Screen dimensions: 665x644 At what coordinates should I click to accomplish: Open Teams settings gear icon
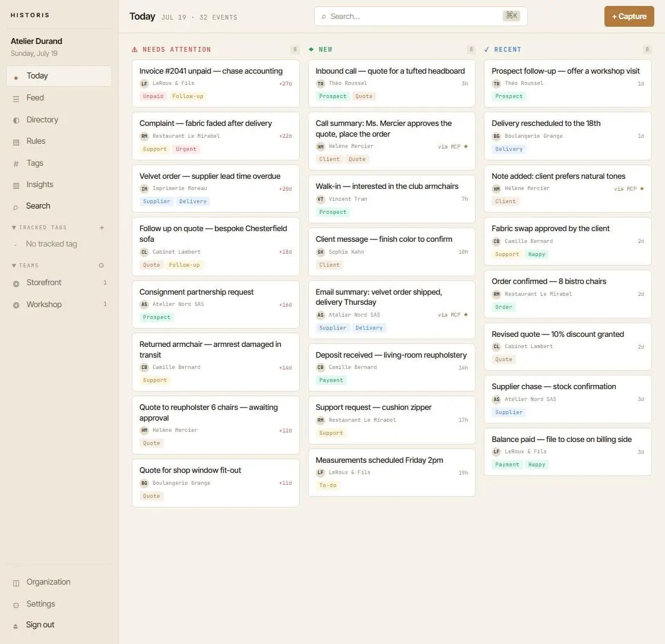[102, 265]
